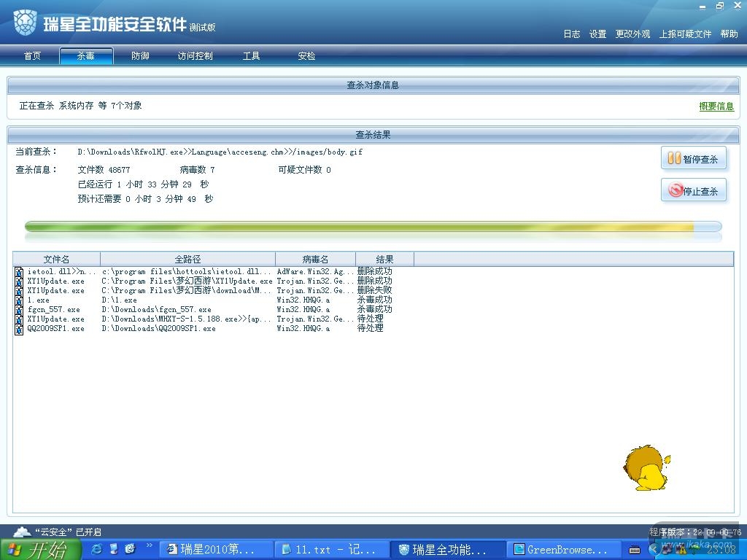Click the lion mascot animation
The height and width of the screenshot is (560, 747).
point(646,468)
